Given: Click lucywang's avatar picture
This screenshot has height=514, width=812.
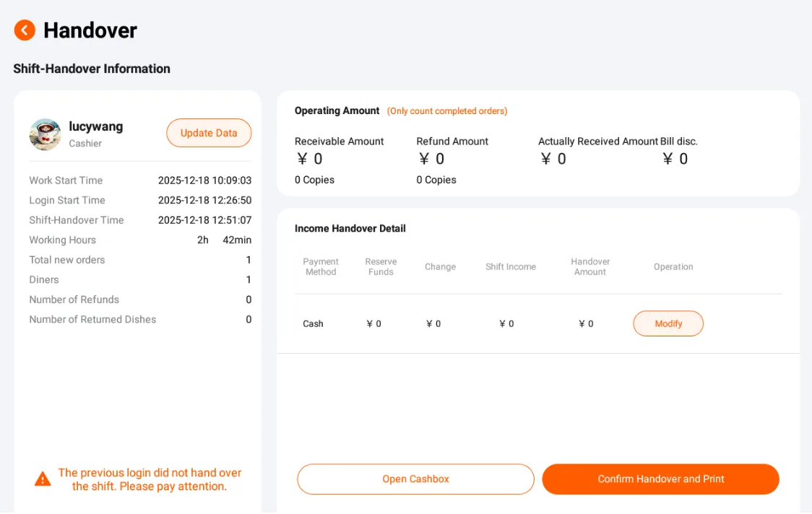Looking at the screenshot, I should tap(45, 134).
